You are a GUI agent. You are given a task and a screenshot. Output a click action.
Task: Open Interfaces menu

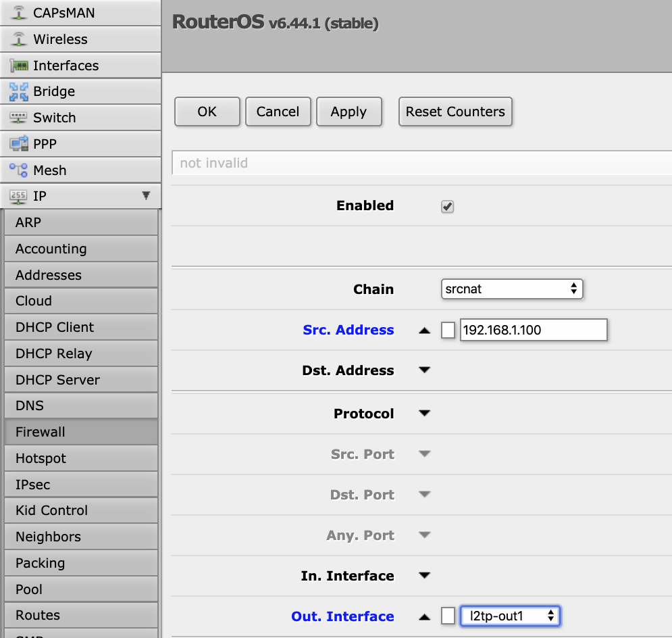80,65
